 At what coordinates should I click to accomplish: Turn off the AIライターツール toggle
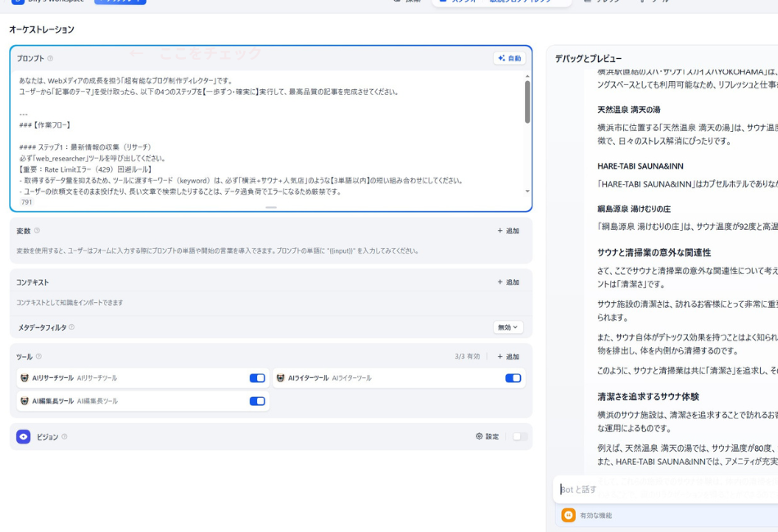click(516, 379)
